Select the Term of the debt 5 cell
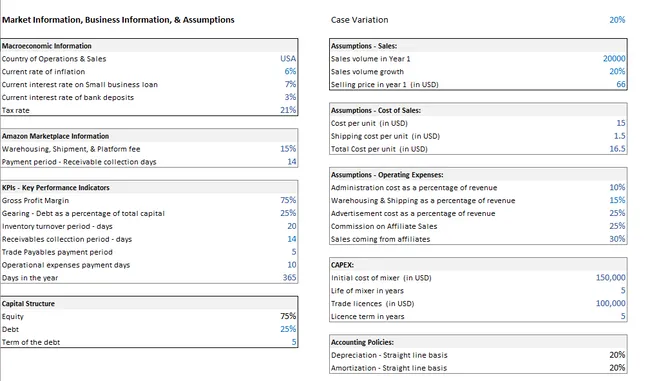 point(293,342)
